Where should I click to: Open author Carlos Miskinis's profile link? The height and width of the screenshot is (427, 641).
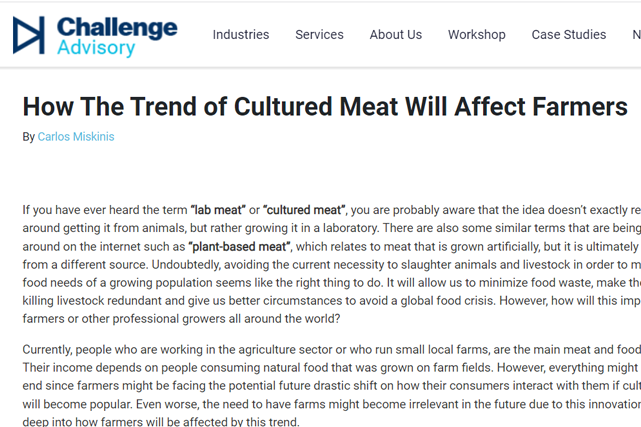(x=76, y=137)
